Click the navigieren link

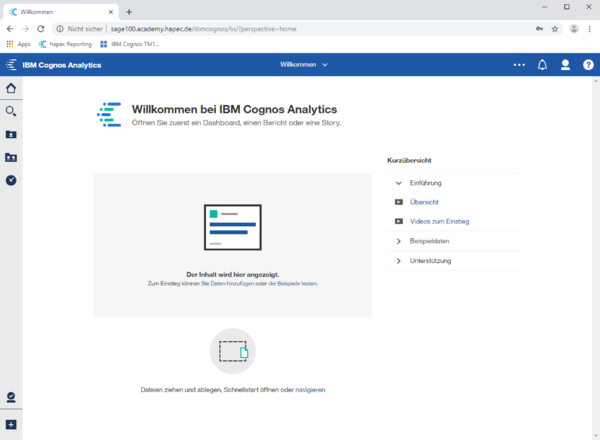(310, 389)
